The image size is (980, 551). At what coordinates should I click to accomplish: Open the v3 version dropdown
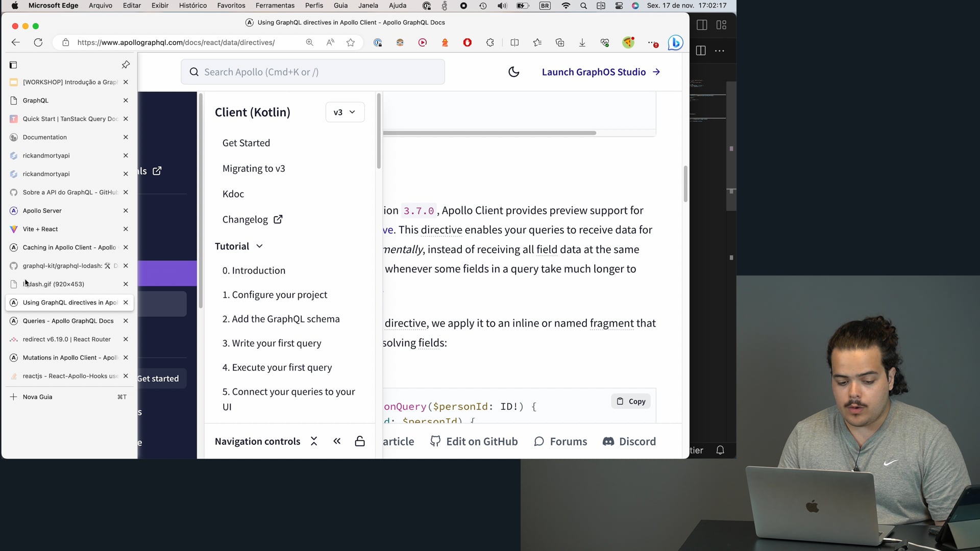pyautogui.click(x=345, y=112)
